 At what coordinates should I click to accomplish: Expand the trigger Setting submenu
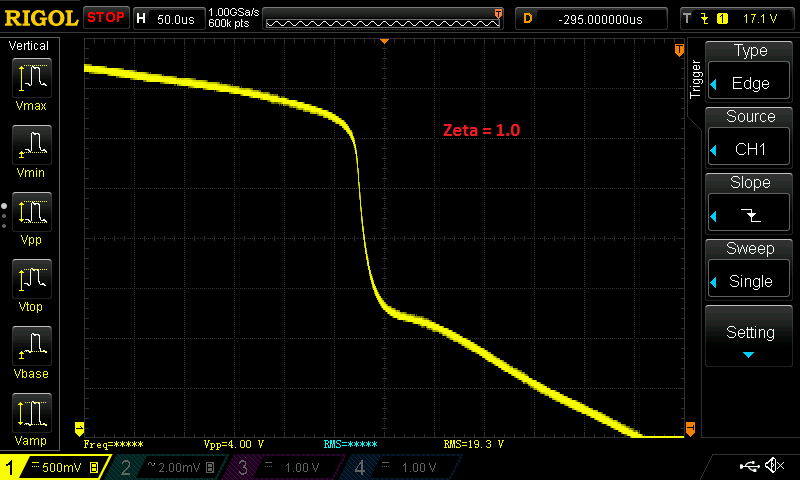(748, 336)
